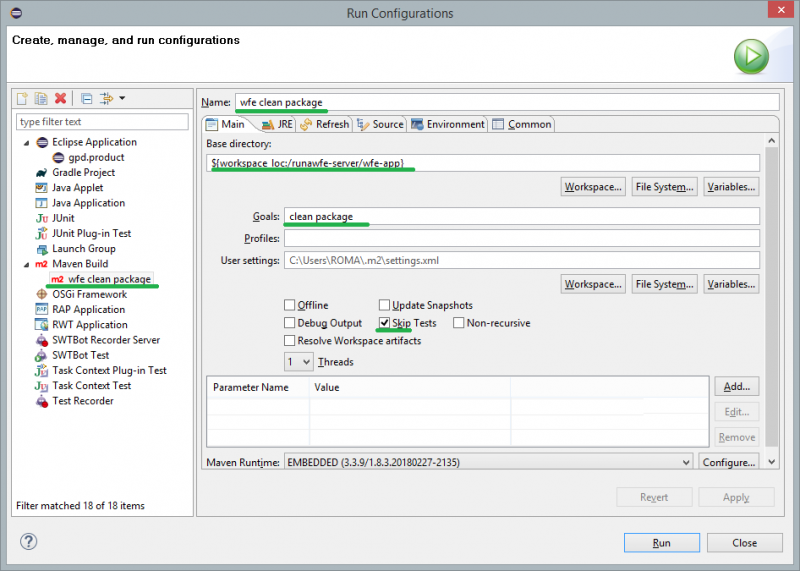
Task: Click in the Goals field
Action: 522,216
